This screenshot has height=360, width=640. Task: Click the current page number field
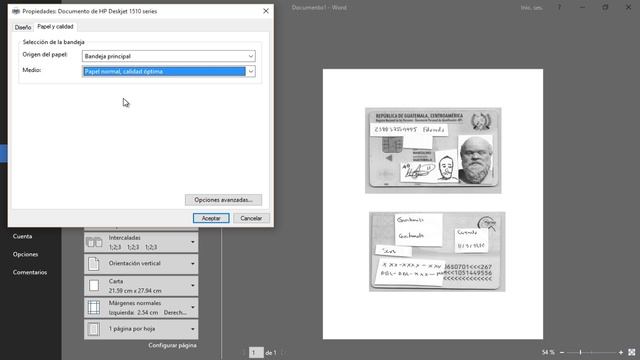click(256, 353)
